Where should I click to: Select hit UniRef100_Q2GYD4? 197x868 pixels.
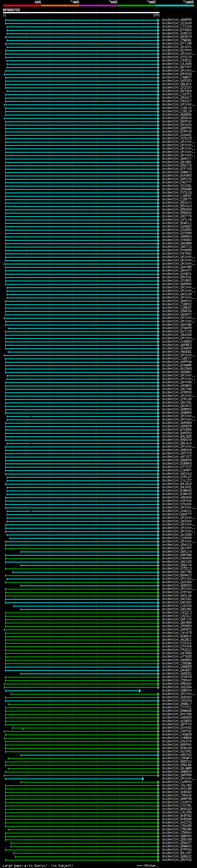(x=177, y=582)
